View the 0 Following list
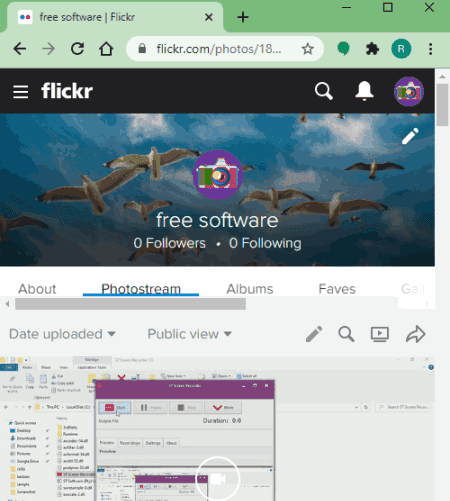 265,243
